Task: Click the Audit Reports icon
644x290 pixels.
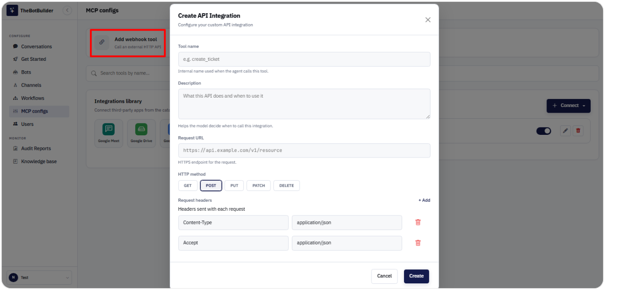Action: click(x=16, y=149)
